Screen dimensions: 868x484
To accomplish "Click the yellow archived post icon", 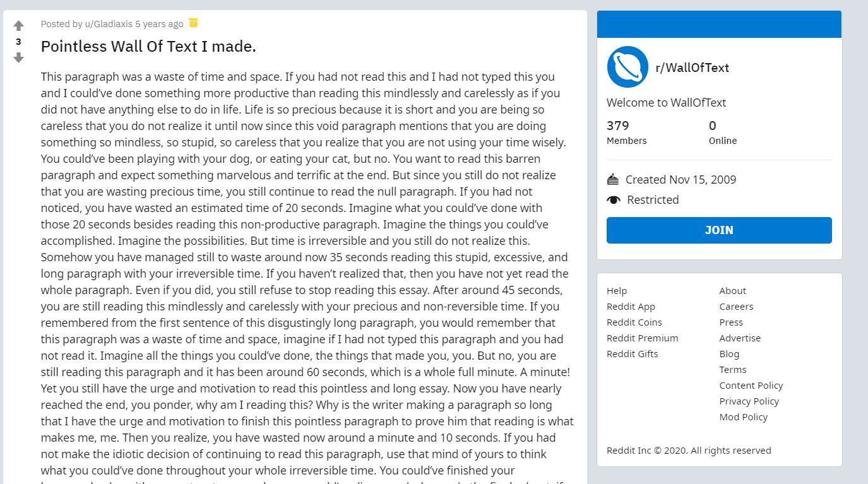I will tap(194, 23).
